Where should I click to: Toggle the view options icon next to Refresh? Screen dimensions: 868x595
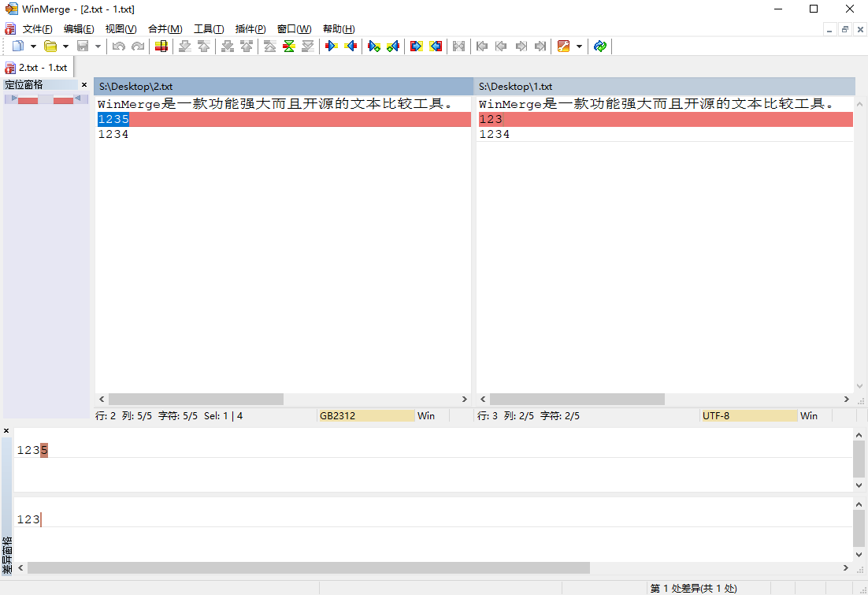[x=563, y=46]
